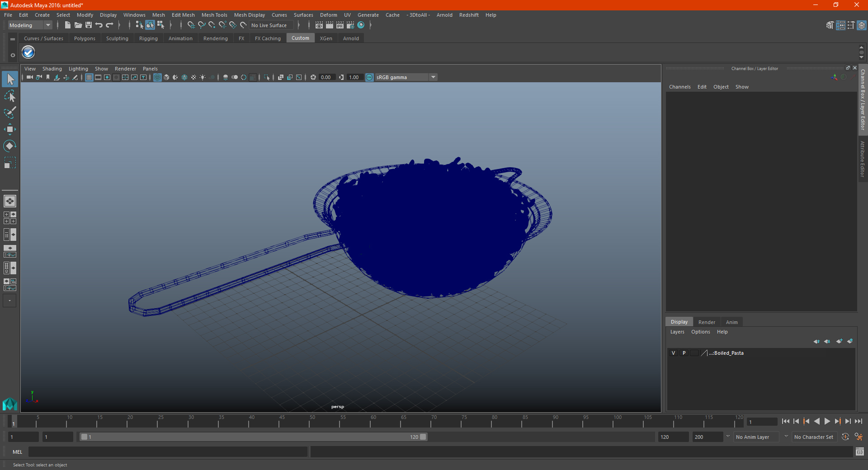
Task: Open Hypershade sphere icon
Action: [x=361, y=25]
